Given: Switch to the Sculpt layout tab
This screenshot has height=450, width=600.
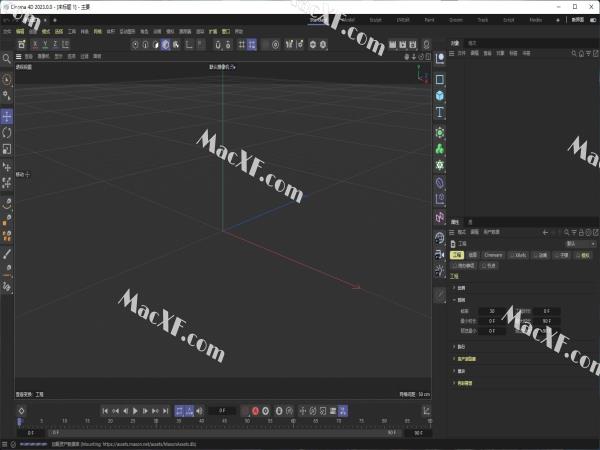Looking at the screenshot, I should coord(375,19).
